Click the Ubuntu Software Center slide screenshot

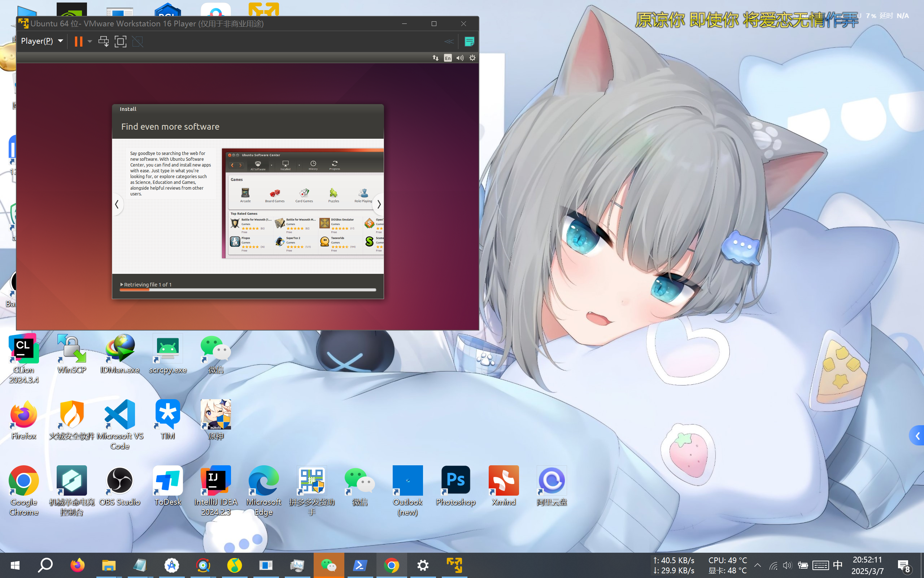(x=303, y=203)
